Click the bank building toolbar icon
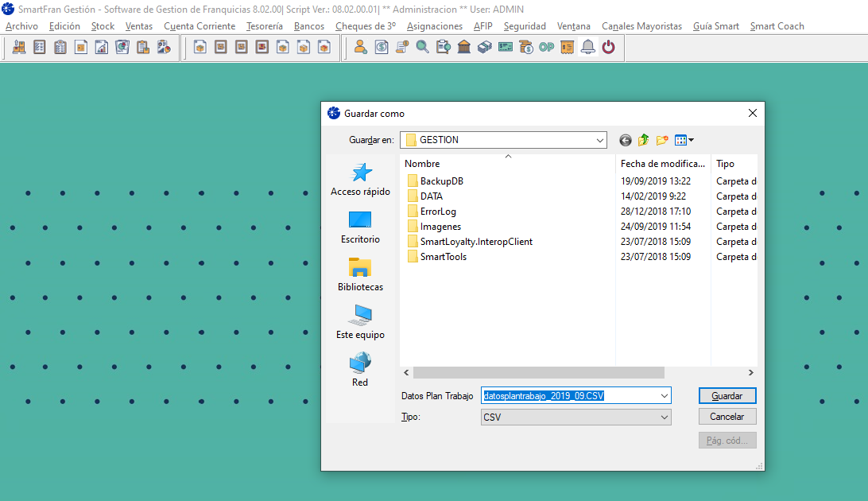The height and width of the screenshot is (501, 868). click(x=463, y=47)
